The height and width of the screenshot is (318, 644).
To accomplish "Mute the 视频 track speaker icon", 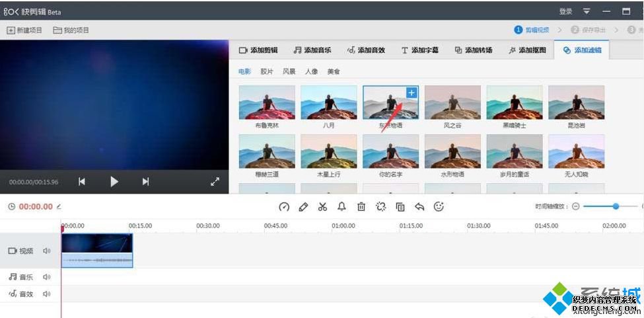I will 47,251.
